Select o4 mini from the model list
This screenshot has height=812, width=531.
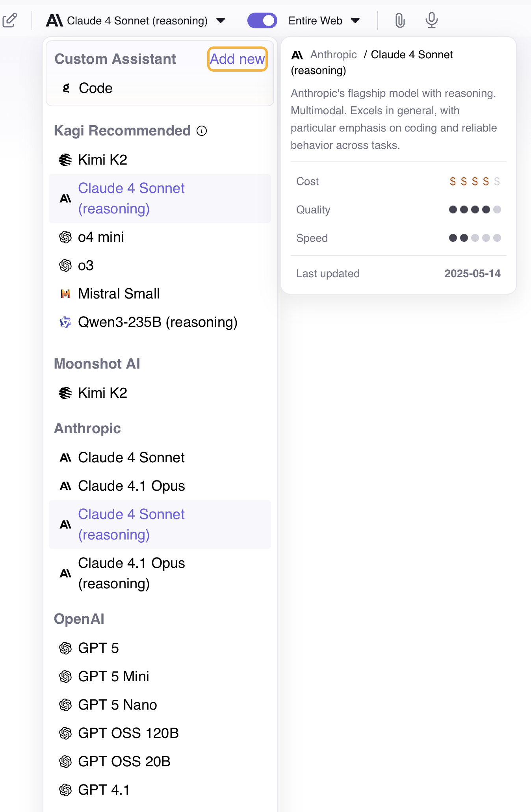(101, 237)
